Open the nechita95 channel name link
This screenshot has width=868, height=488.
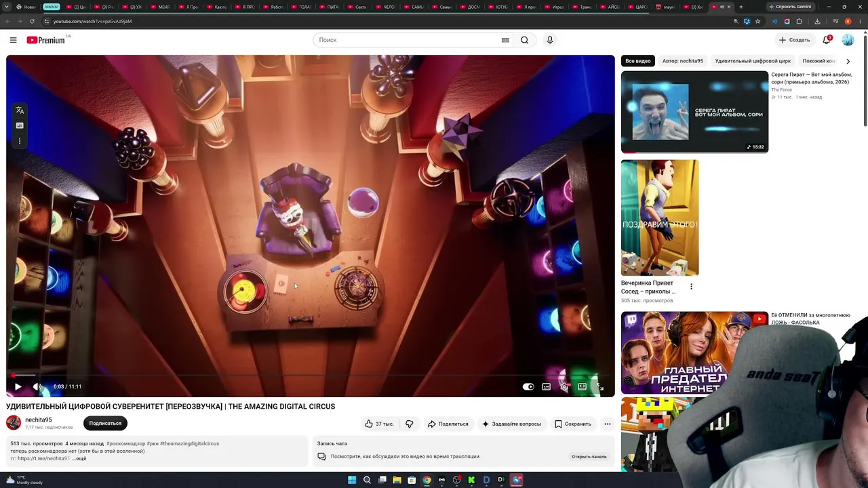(39, 420)
